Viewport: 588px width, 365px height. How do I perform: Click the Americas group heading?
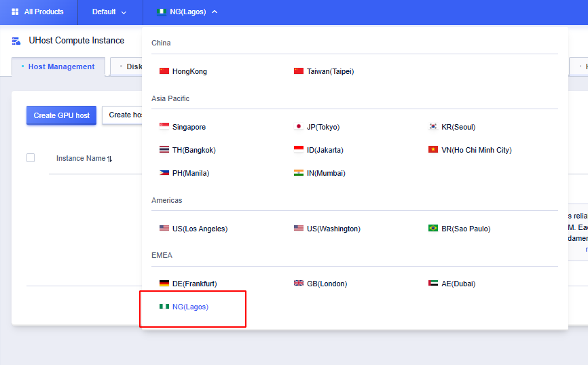coord(166,200)
